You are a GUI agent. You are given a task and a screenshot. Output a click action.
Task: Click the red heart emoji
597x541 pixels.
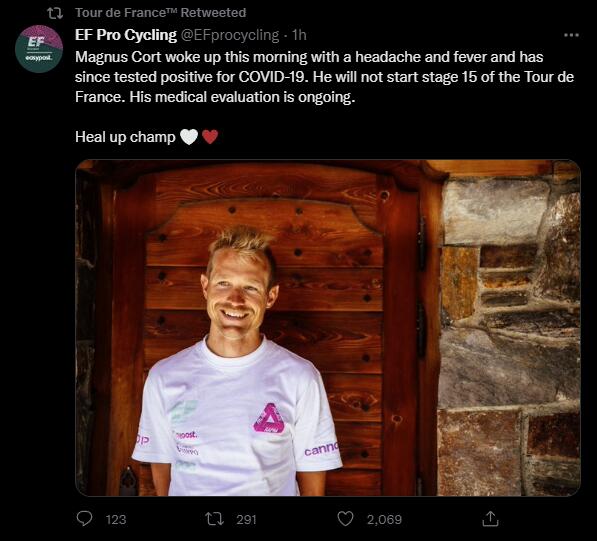[x=210, y=137]
